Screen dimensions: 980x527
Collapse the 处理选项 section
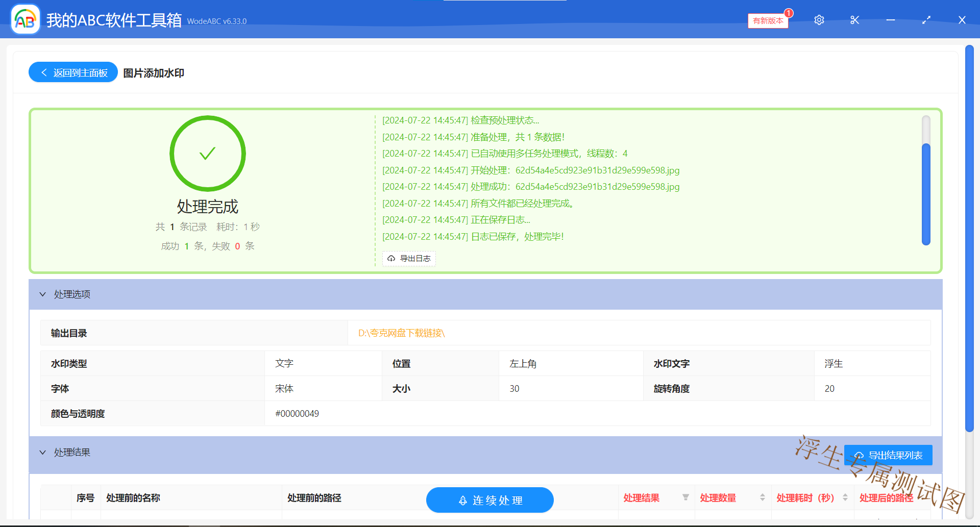(43, 294)
